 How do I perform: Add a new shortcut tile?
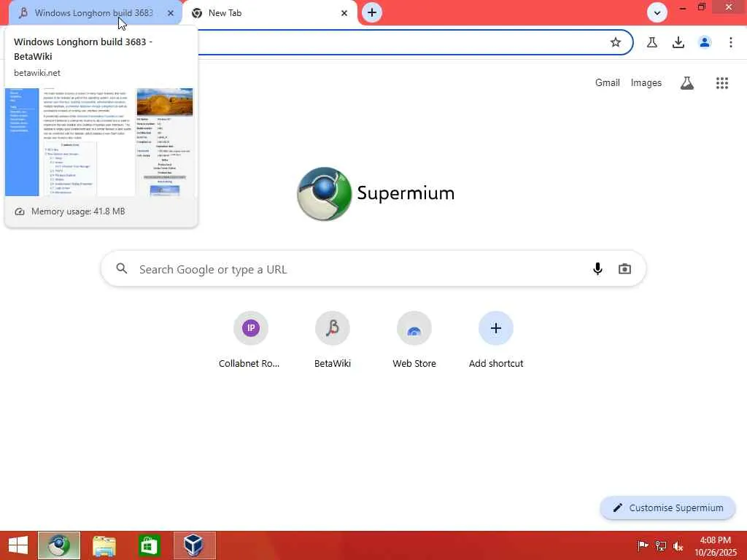(496, 340)
